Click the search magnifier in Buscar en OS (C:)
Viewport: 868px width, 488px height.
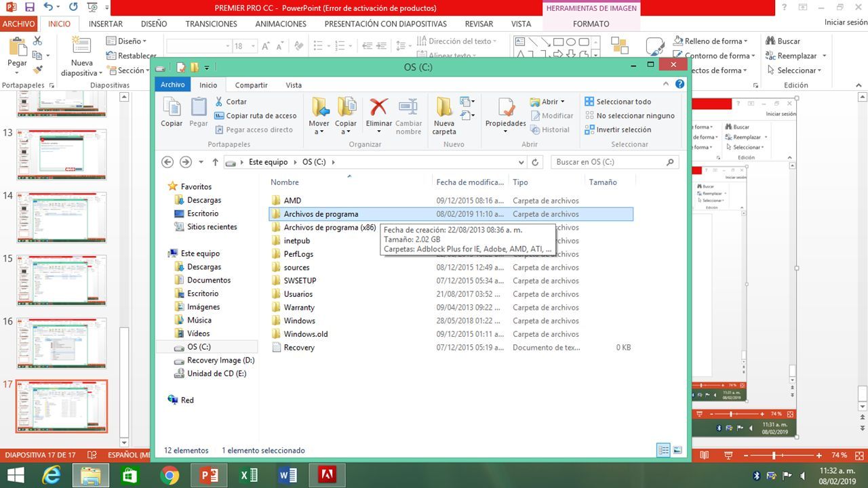(x=670, y=162)
